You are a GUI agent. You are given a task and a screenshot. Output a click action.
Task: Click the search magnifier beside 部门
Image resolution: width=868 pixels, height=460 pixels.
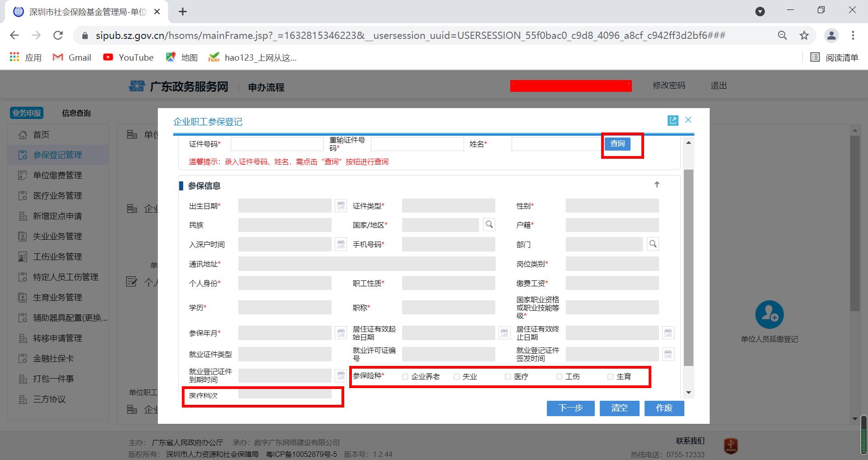point(652,244)
